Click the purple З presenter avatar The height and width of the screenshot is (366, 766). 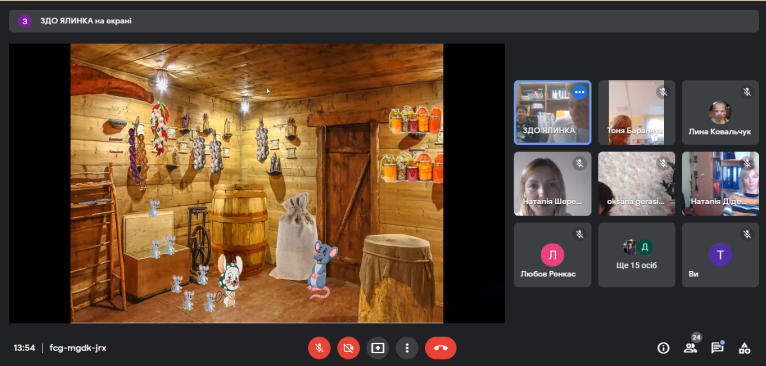24,21
